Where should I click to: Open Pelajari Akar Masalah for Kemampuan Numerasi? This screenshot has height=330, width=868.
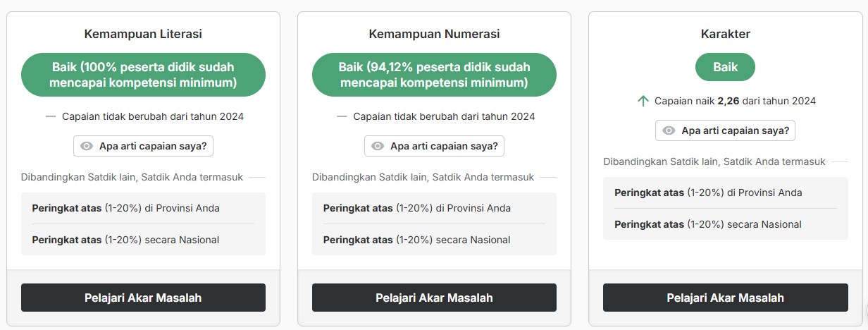point(434,298)
